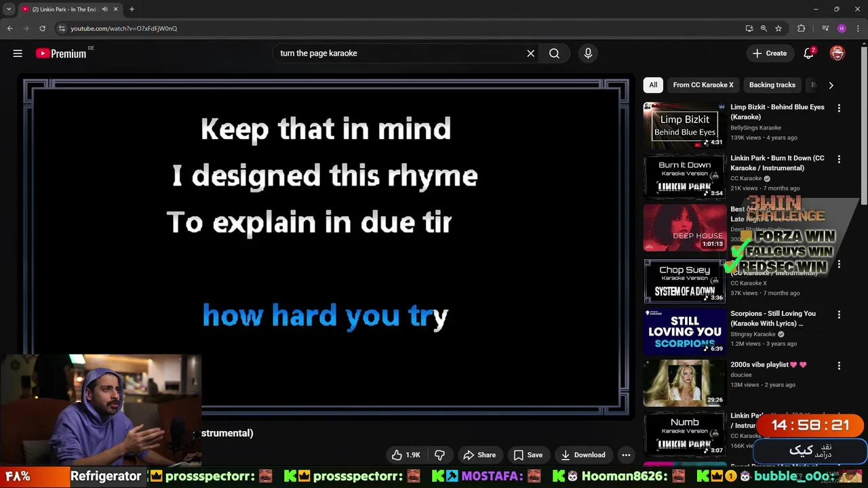Image resolution: width=868 pixels, height=488 pixels.
Task: Select the All filter chip
Action: (x=653, y=85)
